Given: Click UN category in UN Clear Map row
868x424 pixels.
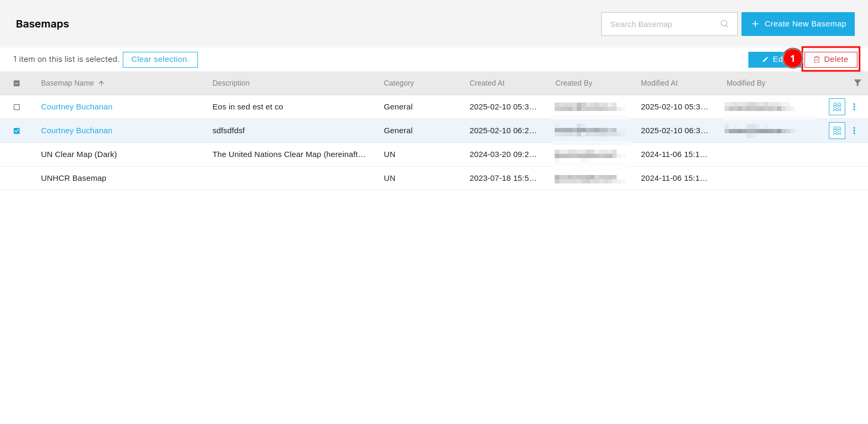Looking at the screenshot, I should point(390,154).
